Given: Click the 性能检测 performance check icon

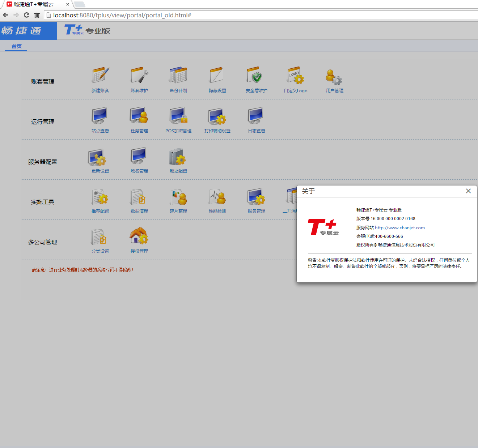Looking at the screenshot, I should pyautogui.click(x=217, y=196).
